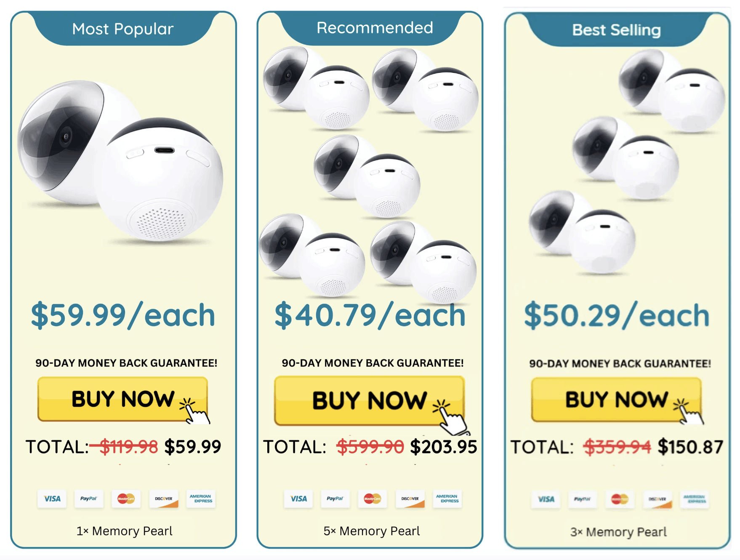
Task: Click Discover icon in the Recommended card
Action: pyautogui.click(x=410, y=499)
